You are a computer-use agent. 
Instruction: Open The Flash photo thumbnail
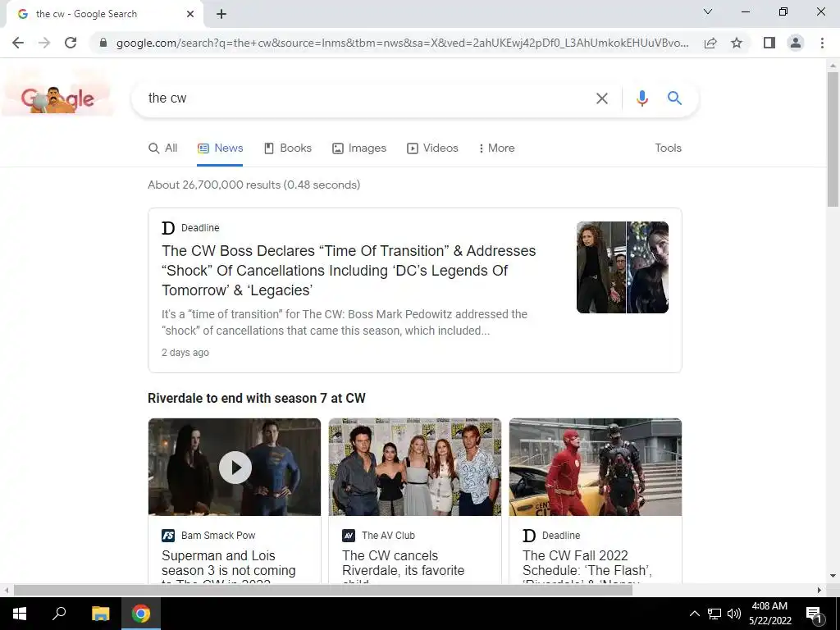pos(596,467)
